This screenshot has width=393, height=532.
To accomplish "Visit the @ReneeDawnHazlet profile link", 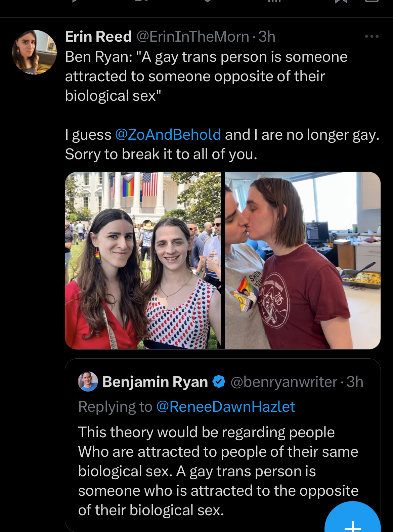I will [225, 407].
